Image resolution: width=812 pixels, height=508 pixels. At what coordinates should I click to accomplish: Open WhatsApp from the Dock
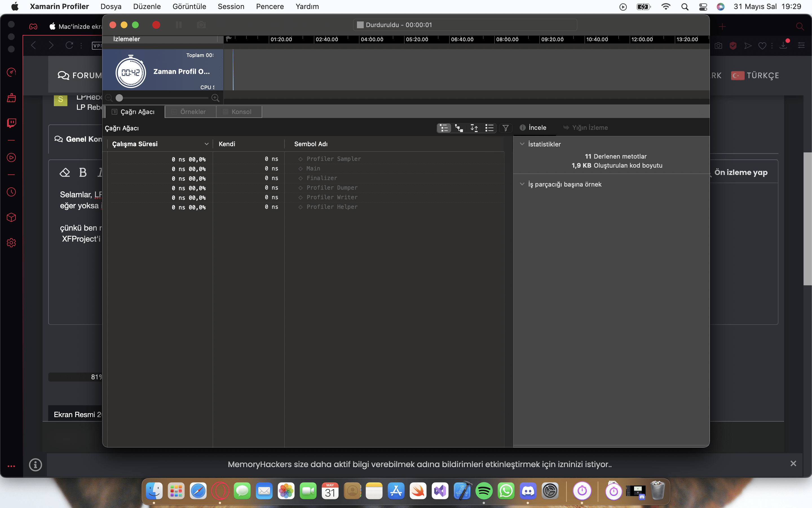pos(506,491)
